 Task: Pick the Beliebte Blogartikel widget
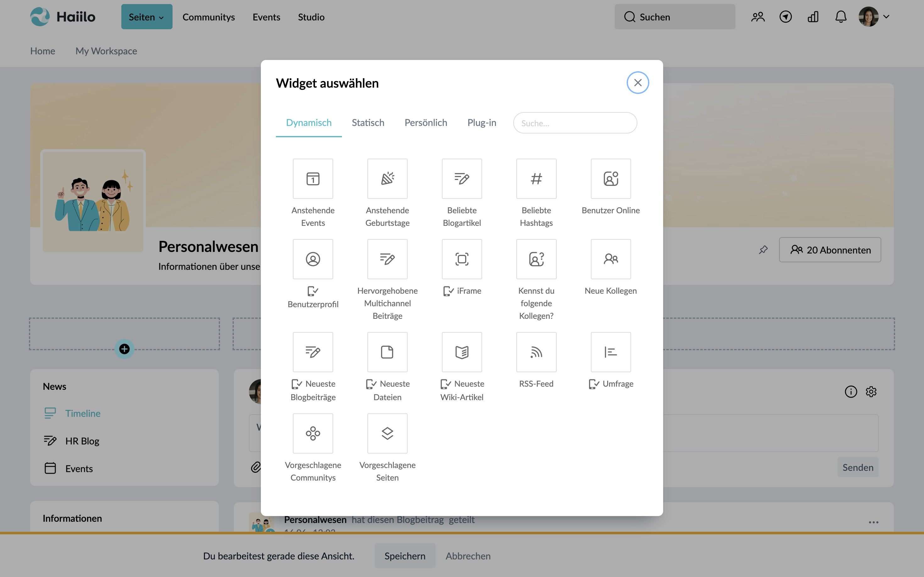pos(462,179)
